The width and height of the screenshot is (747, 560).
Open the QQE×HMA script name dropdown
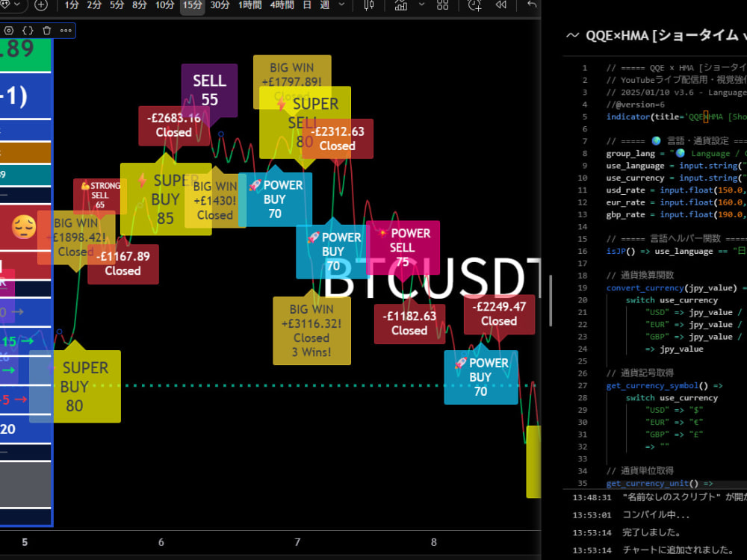point(665,35)
